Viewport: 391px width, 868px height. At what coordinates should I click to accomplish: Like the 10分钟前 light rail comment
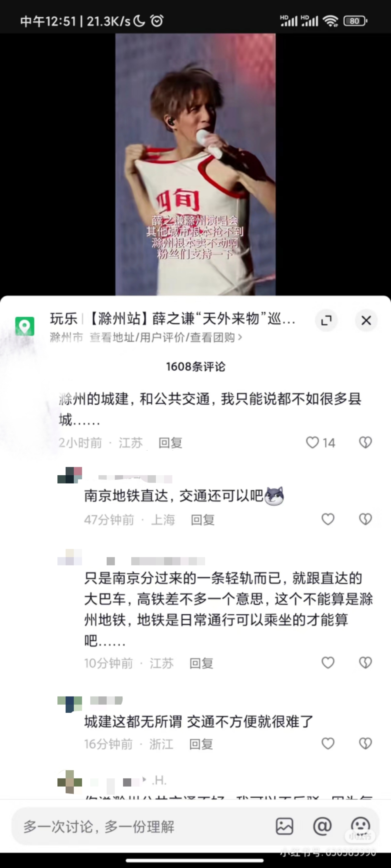point(328,663)
